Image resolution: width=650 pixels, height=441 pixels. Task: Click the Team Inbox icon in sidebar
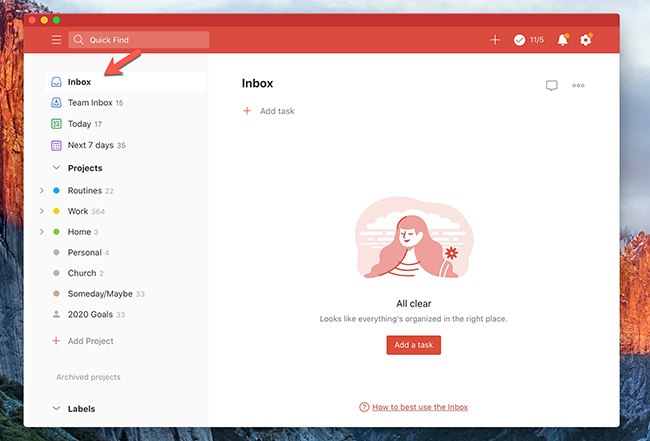pyautogui.click(x=56, y=102)
